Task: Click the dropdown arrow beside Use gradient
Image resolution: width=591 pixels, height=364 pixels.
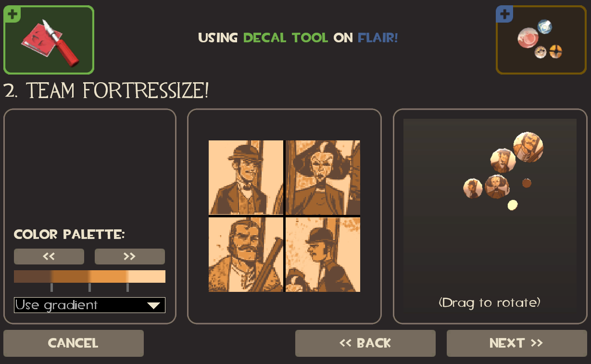Action: point(153,305)
